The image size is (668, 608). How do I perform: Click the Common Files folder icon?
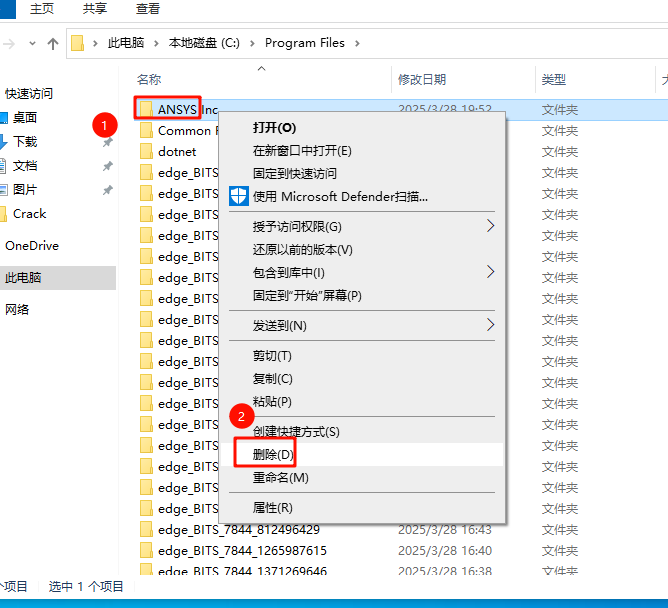tap(146, 130)
